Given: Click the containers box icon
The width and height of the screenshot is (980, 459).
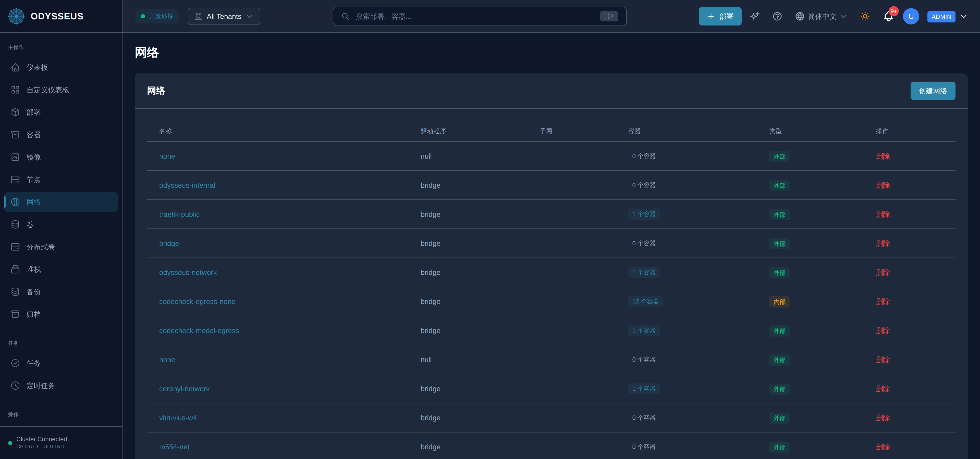Looking at the screenshot, I should coord(15,134).
